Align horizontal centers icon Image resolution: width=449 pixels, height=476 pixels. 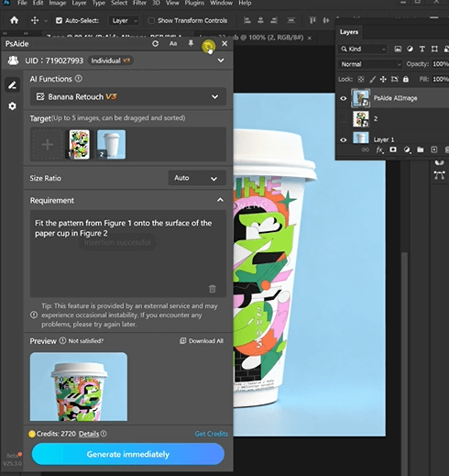260,20
